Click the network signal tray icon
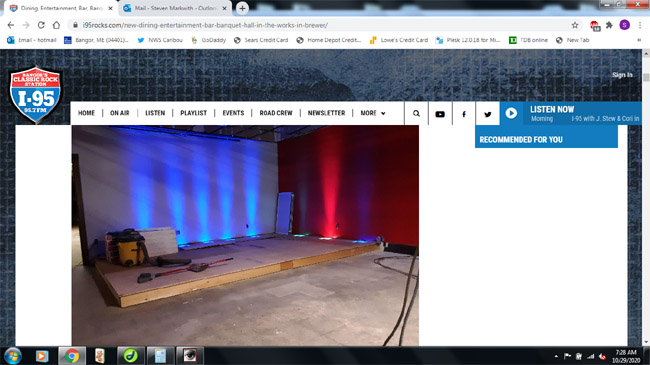This screenshot has width=650, height=365. 591,356
